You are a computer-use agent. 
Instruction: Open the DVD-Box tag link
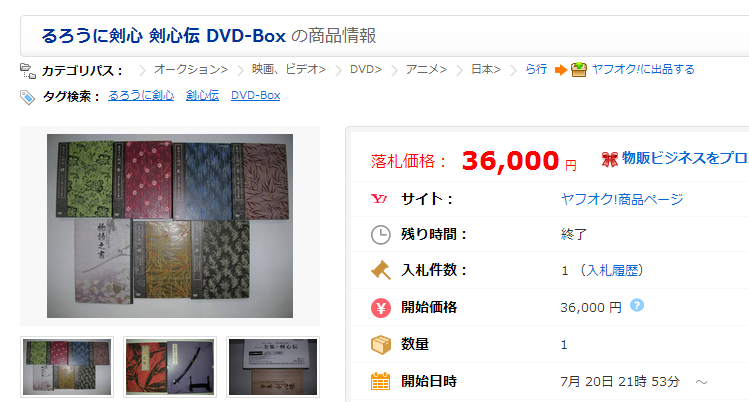pos(256,95)
